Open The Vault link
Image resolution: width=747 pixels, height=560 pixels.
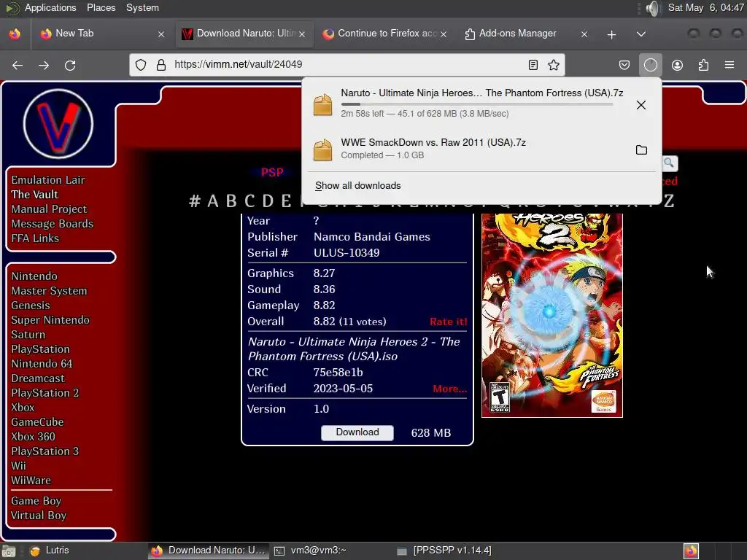(35, 194)
